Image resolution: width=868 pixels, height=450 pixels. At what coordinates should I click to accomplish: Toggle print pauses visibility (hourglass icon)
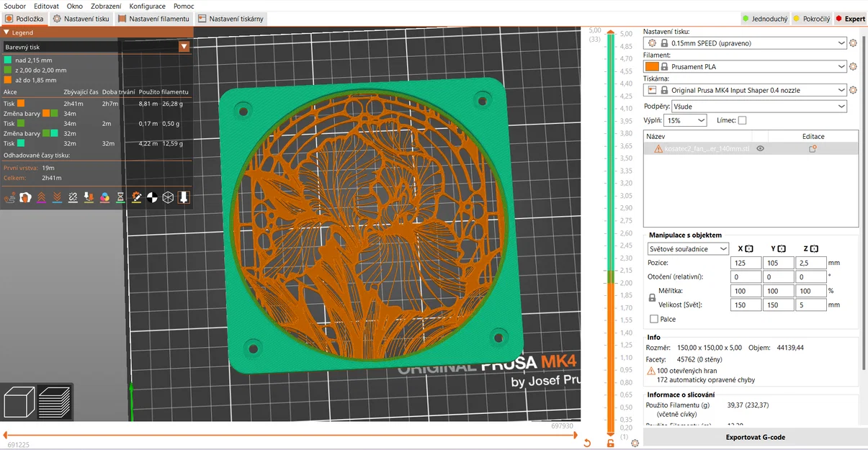pos(120,197)
